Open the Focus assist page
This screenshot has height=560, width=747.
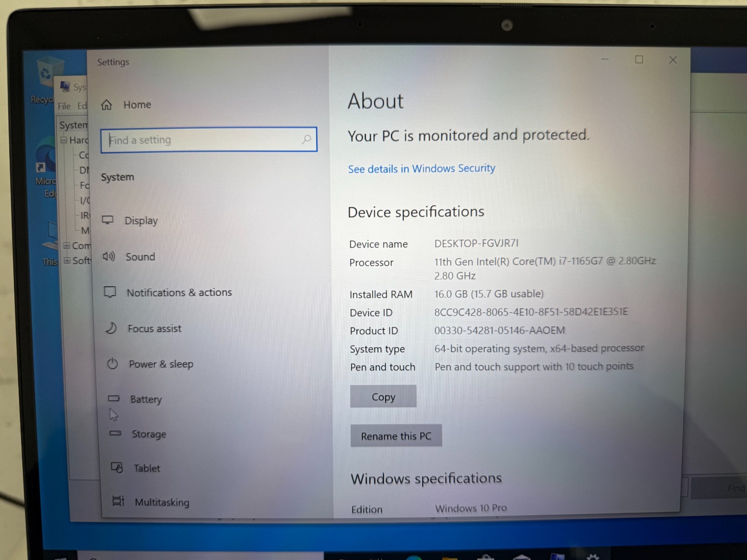point(143,329)
